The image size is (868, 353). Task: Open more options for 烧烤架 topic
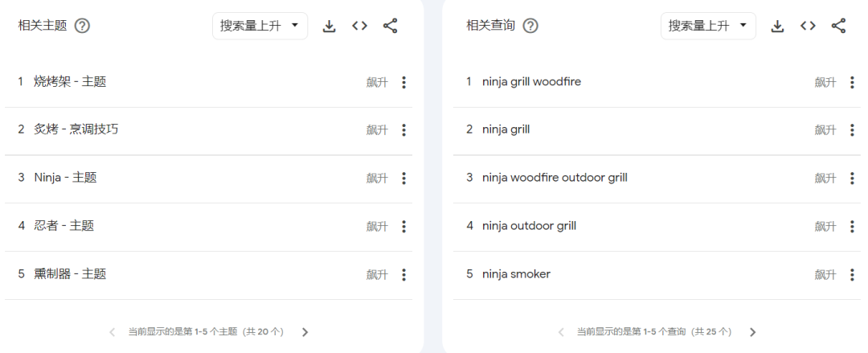[x=403, y=83]
